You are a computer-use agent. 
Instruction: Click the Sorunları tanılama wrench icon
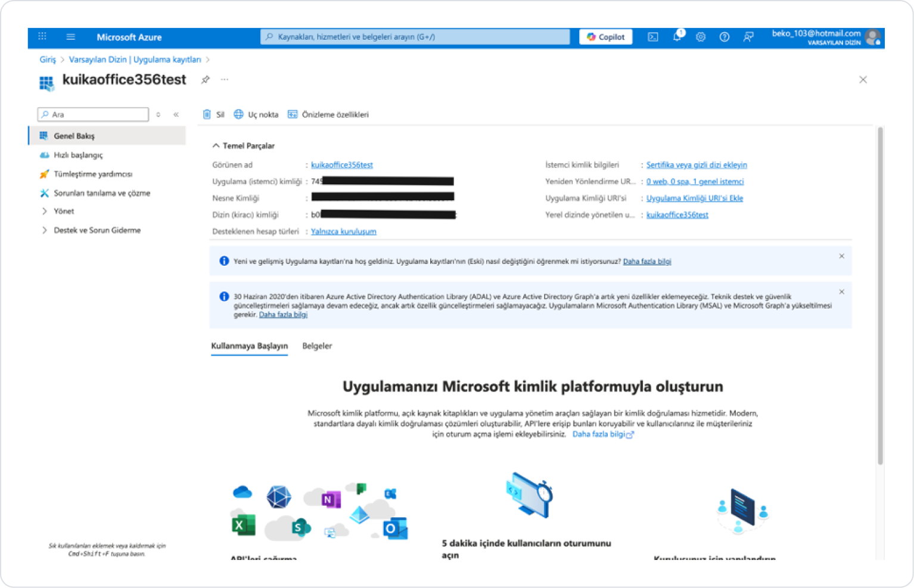coord(44,193)
